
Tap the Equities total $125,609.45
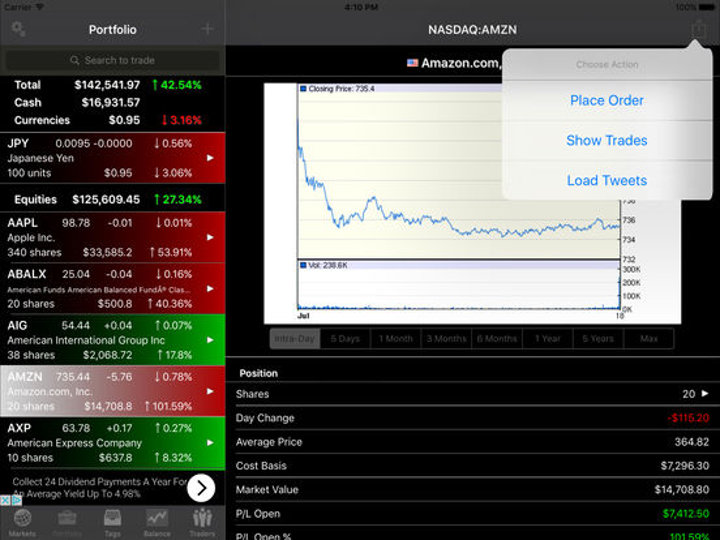(106, 200)
